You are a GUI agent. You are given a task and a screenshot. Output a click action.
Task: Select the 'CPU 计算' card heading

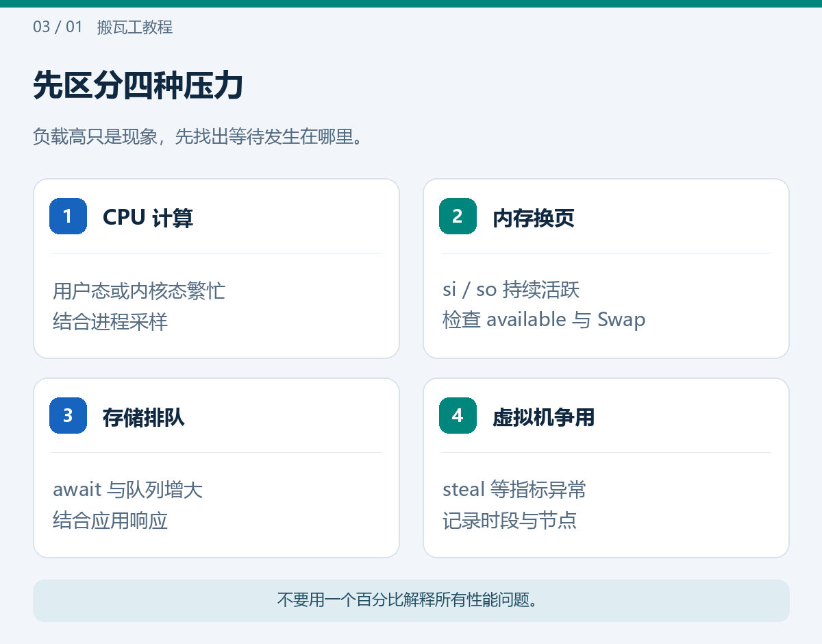pyautogui.click(x=148, y=218)
